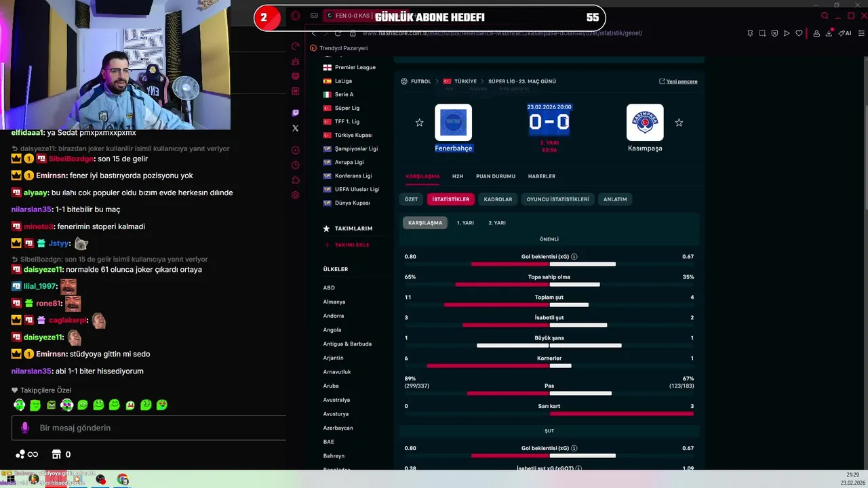The width and height of the screenshot is (868, 488).
Task: Open Dünya Kupası in the league list
Action: [x=347, y=203]
